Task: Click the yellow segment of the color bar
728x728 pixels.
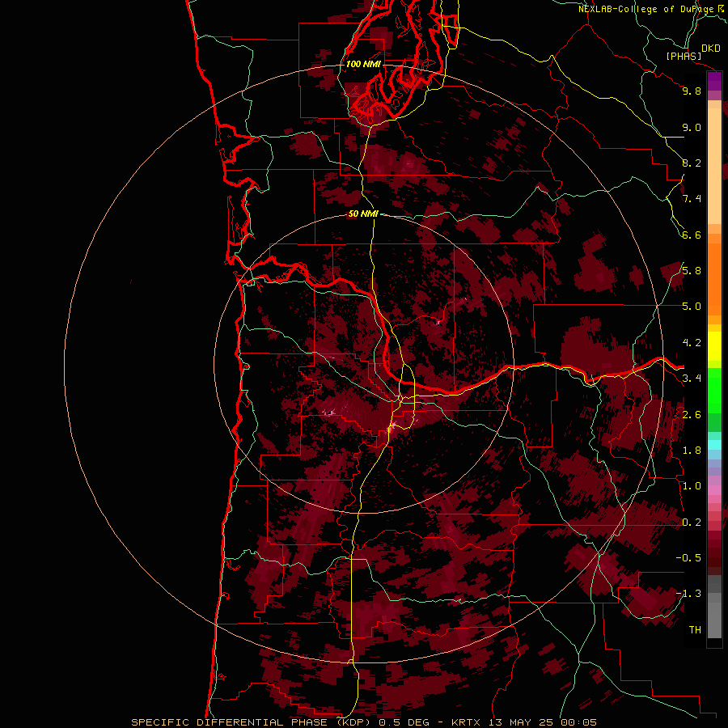Action: (x=714, y=346)
